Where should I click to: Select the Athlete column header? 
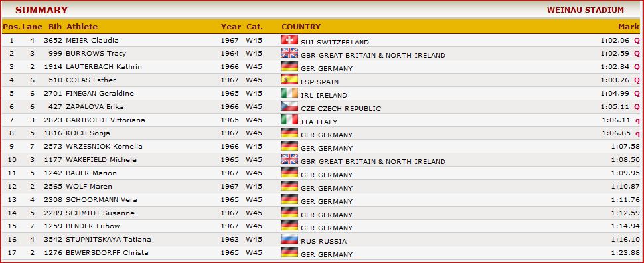point(82,27)
